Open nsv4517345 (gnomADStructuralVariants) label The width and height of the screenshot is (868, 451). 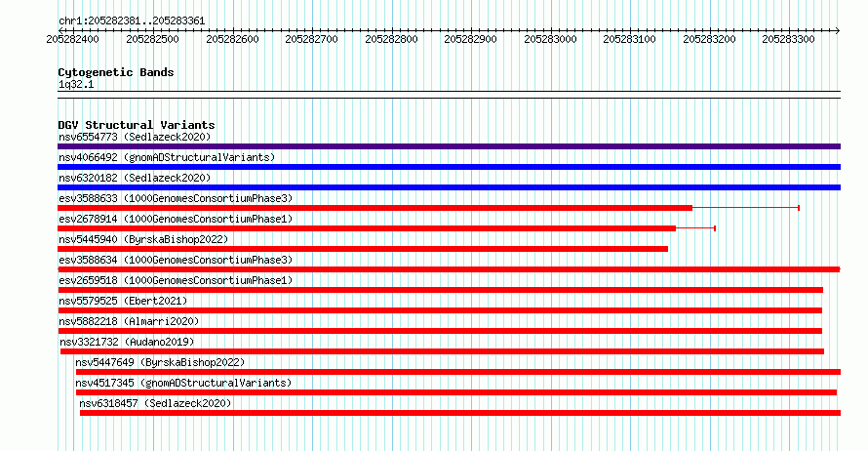[x=183, y=383]
